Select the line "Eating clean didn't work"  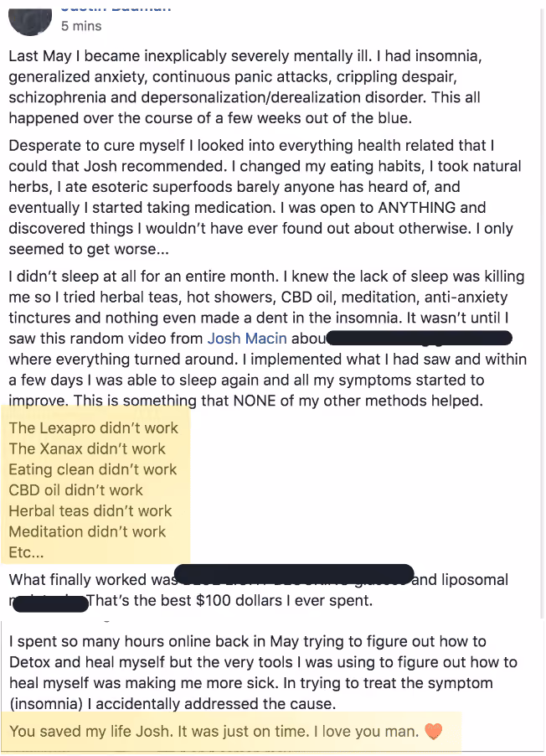pyautogui.click(x=93, y=469)
